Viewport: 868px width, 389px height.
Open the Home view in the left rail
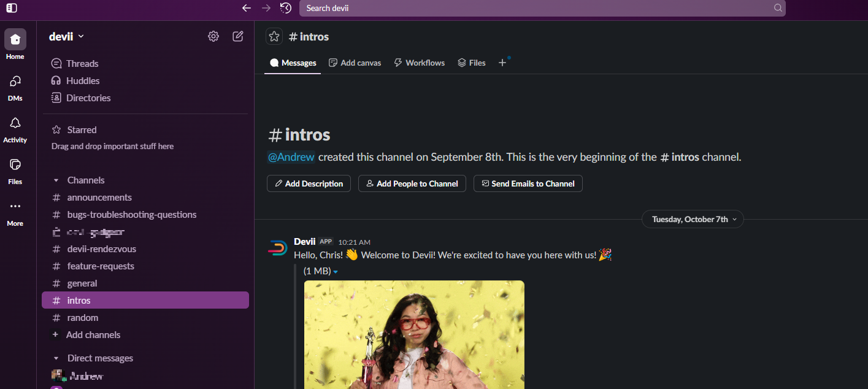(x=14, y=40)
